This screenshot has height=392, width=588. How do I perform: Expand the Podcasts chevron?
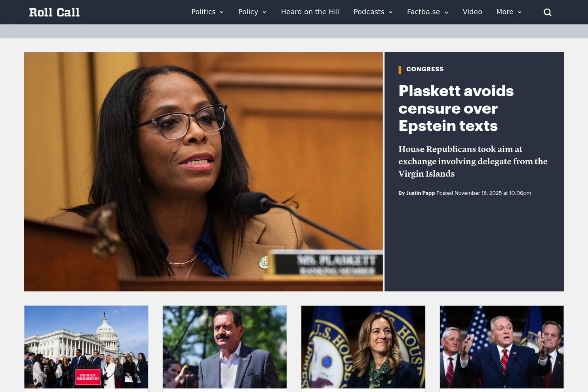tap(391, 12)
